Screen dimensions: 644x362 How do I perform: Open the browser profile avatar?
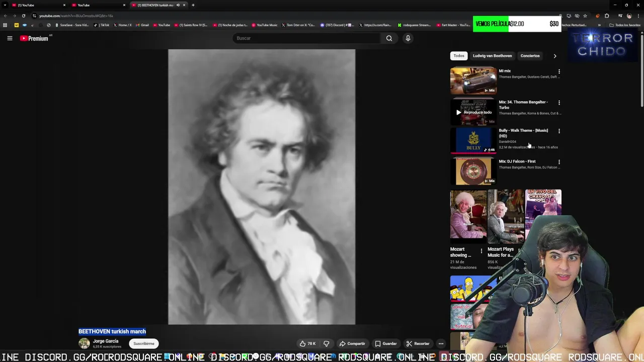click(629, 16)
